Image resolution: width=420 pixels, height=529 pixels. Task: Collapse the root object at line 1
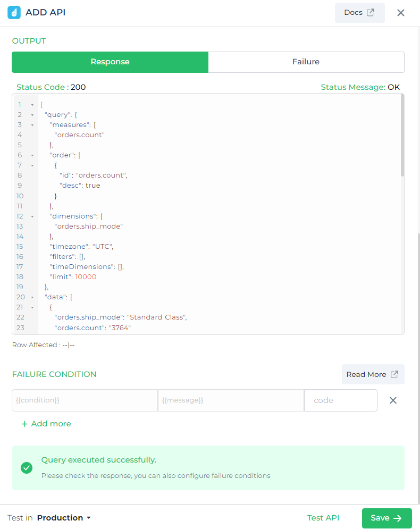[x=32, y=105]
